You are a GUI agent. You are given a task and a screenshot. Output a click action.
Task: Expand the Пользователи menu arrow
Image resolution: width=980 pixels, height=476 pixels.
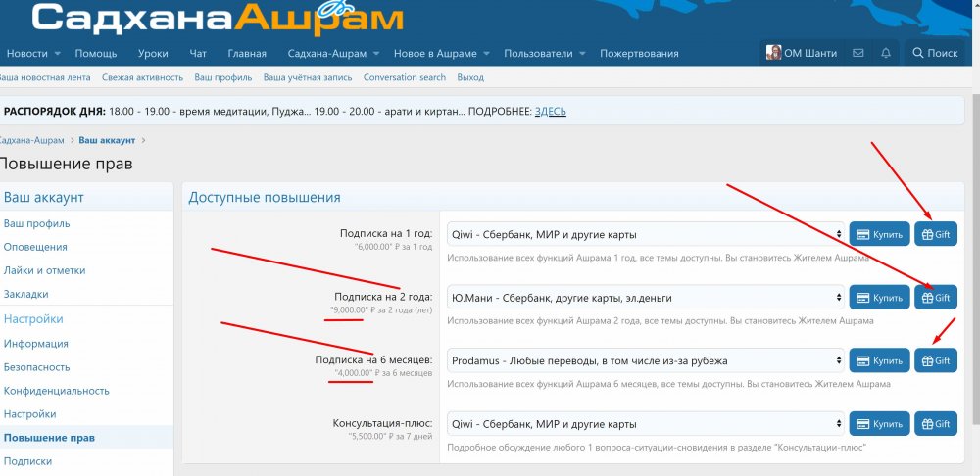tap(582, 54)
